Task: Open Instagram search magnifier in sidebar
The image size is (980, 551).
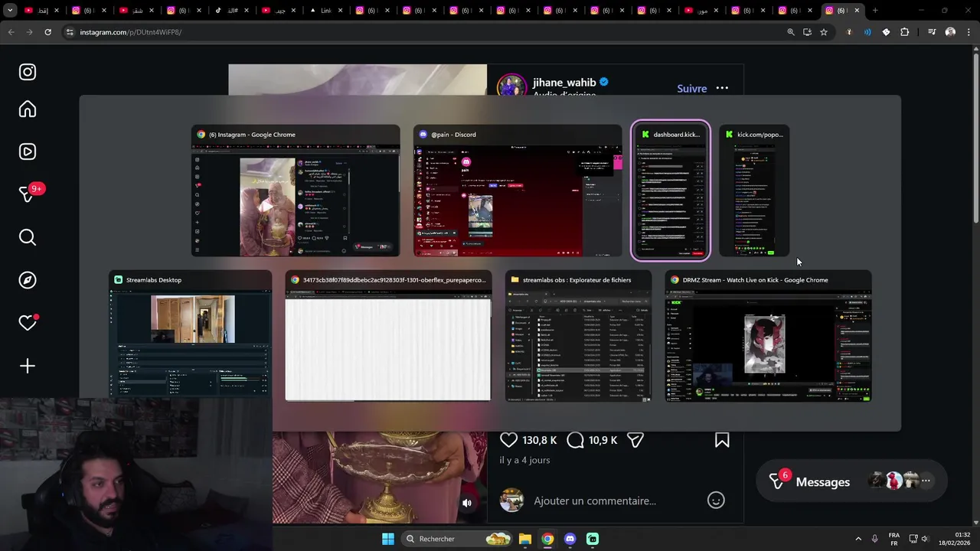Action: (x=28, y=237)
